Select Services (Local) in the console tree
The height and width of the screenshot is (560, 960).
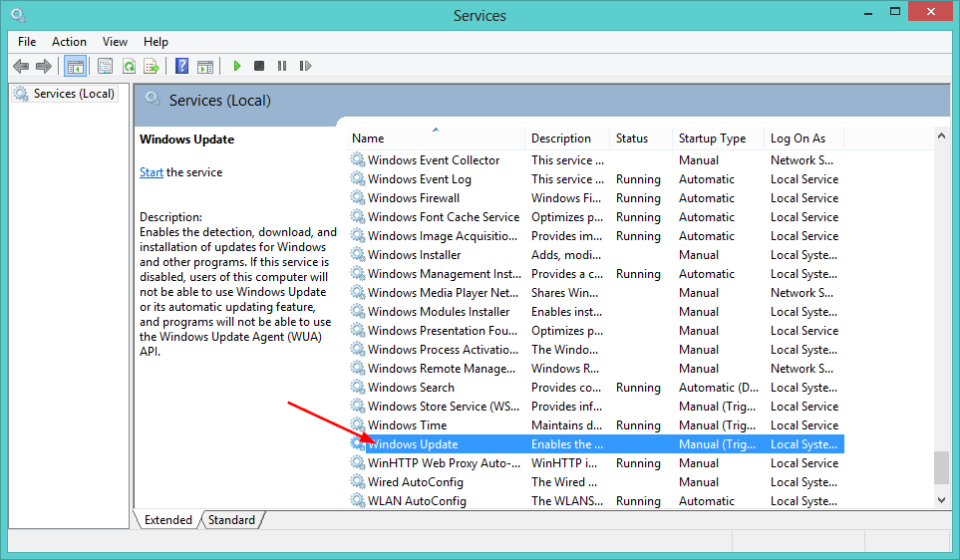(x=74, y=94)
